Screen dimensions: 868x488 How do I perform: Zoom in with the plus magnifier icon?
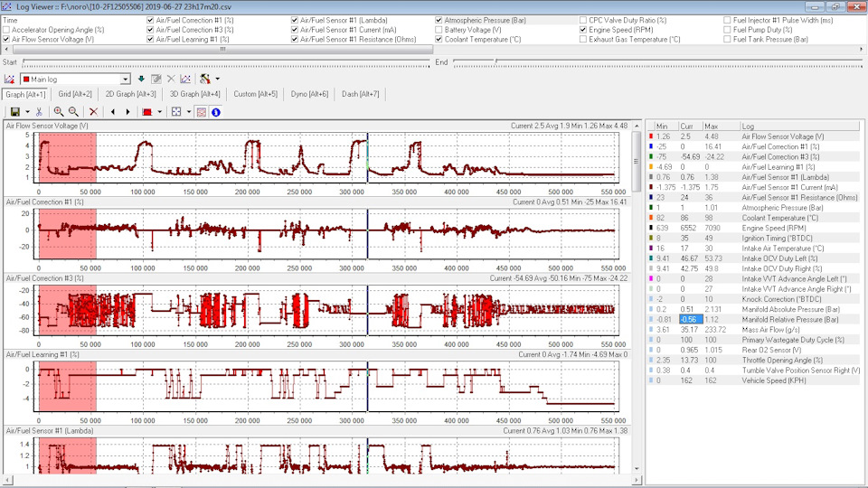tap(58, 112)
